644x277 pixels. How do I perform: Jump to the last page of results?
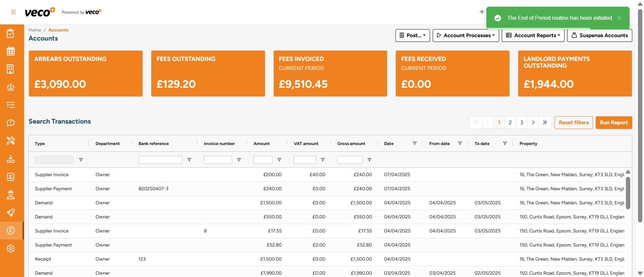point(545,123)
